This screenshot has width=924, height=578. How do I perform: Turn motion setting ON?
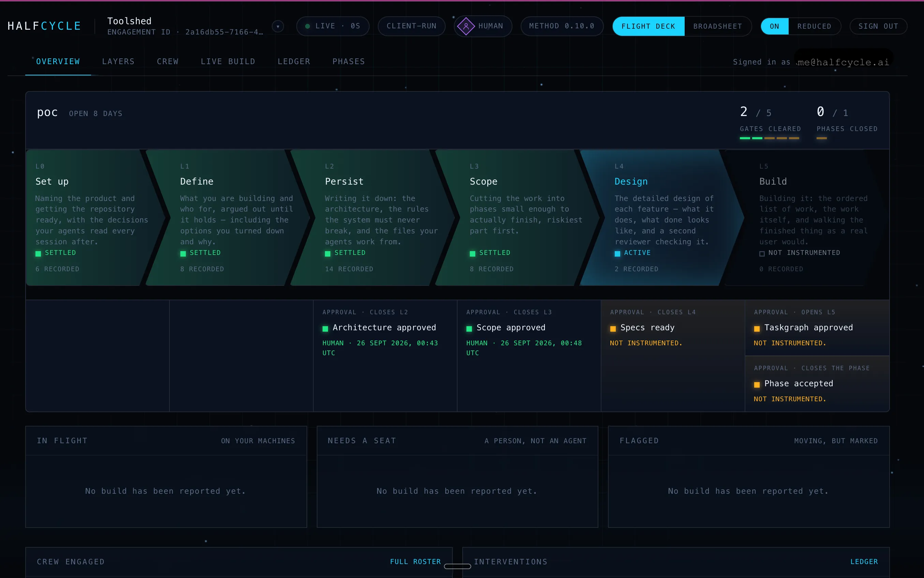(x=774, y=26)
